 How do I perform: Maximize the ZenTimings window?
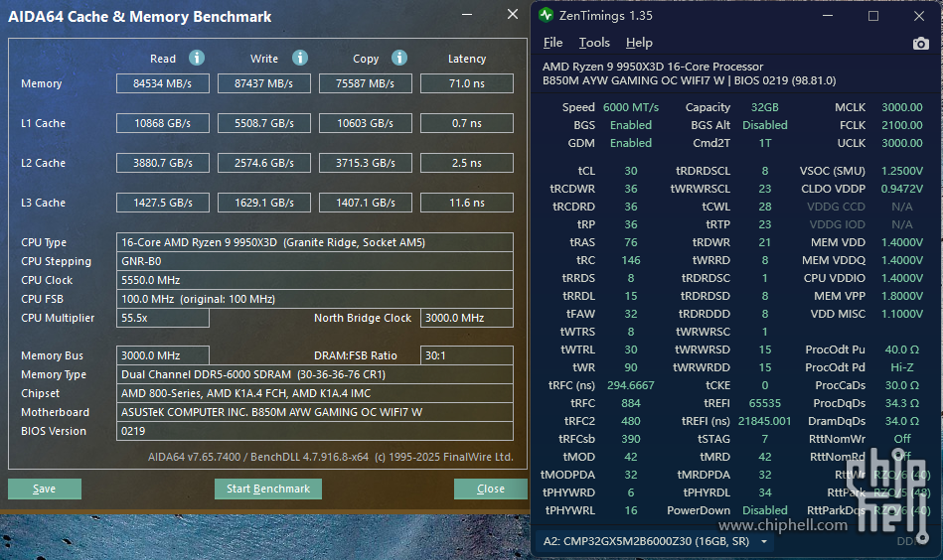tap(873, 16)
